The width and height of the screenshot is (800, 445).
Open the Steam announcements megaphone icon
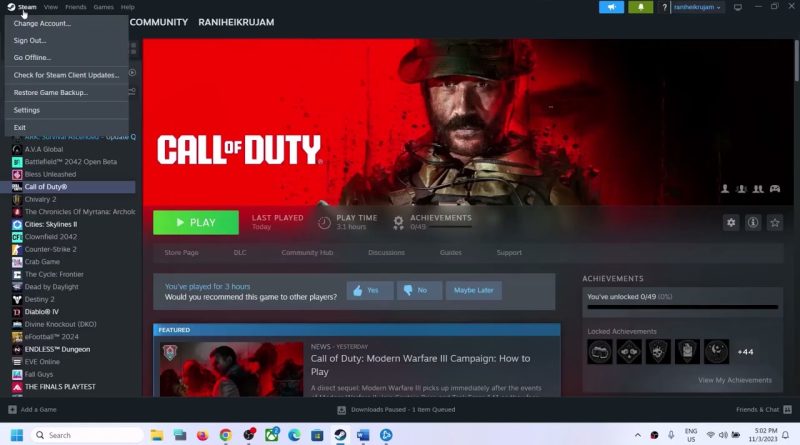(611, 7)
